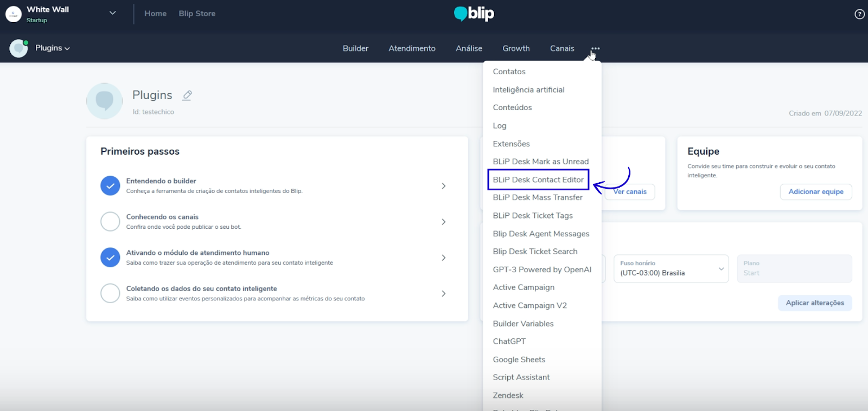Viewport: 868px width, 411px height.
Task: Expand the Entendendo o builder row arrow
Action: [x=443, y=186]
